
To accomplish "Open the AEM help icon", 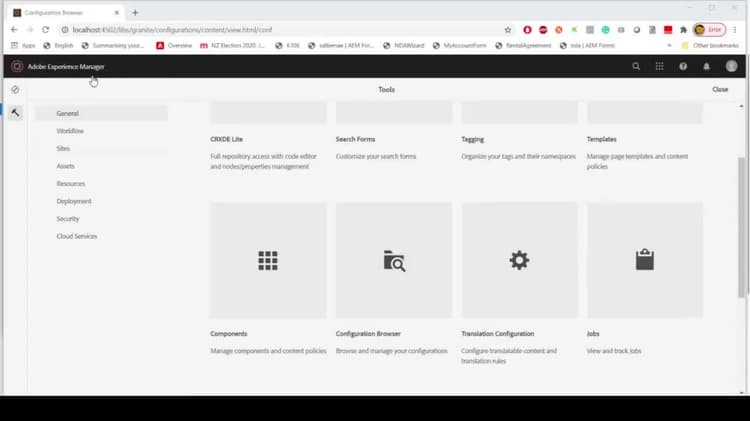I will [x=683, y=66].
